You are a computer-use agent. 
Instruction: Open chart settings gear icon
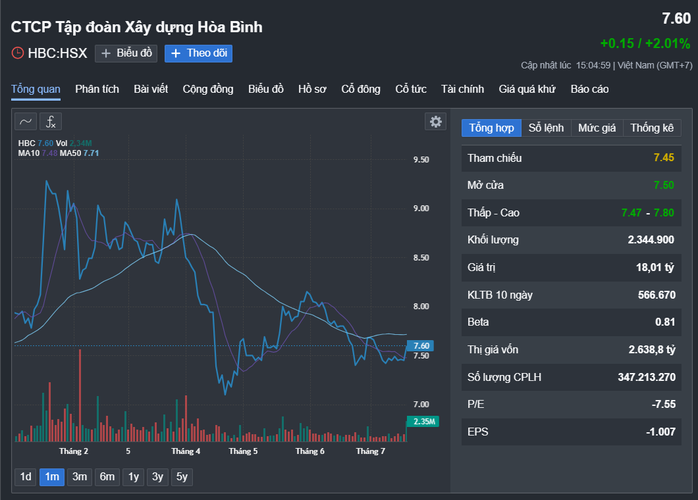click(x=436, y=122)
